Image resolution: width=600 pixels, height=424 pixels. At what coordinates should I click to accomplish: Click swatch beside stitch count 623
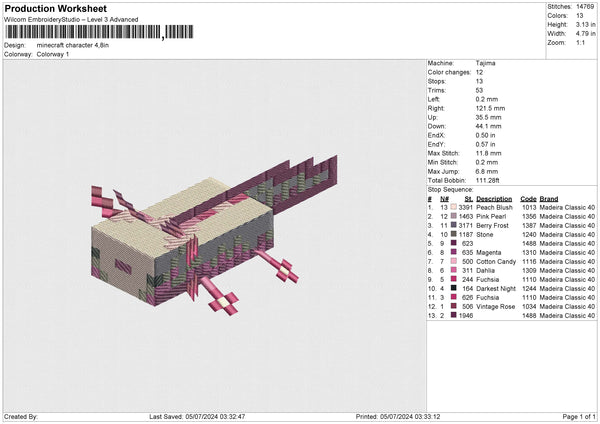[453, 243]
